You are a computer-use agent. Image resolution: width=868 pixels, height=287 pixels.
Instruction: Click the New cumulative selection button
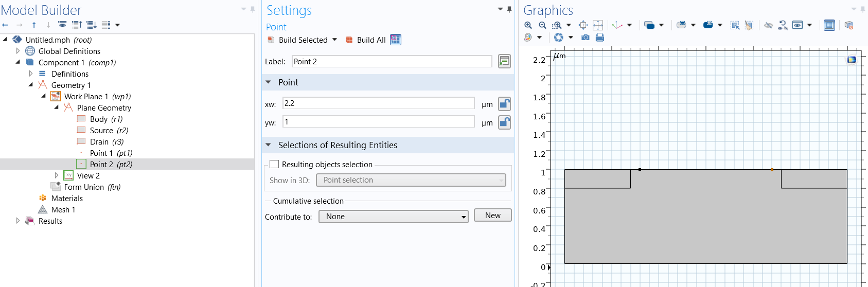492,216
